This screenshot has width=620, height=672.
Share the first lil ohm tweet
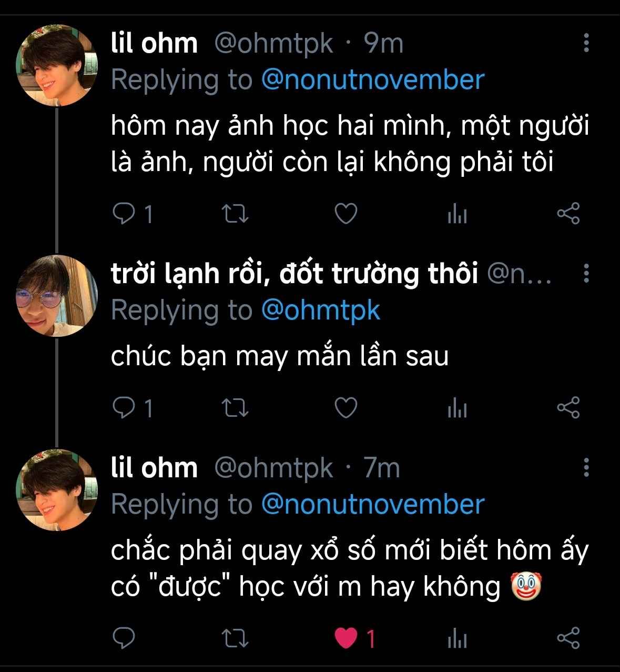(568, 214)
